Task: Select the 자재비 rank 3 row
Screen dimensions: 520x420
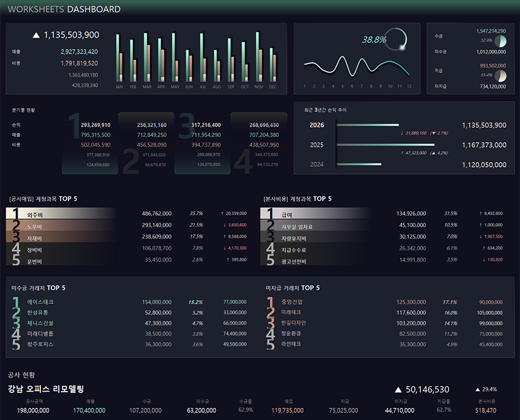Action: click(x=128, y=236)
